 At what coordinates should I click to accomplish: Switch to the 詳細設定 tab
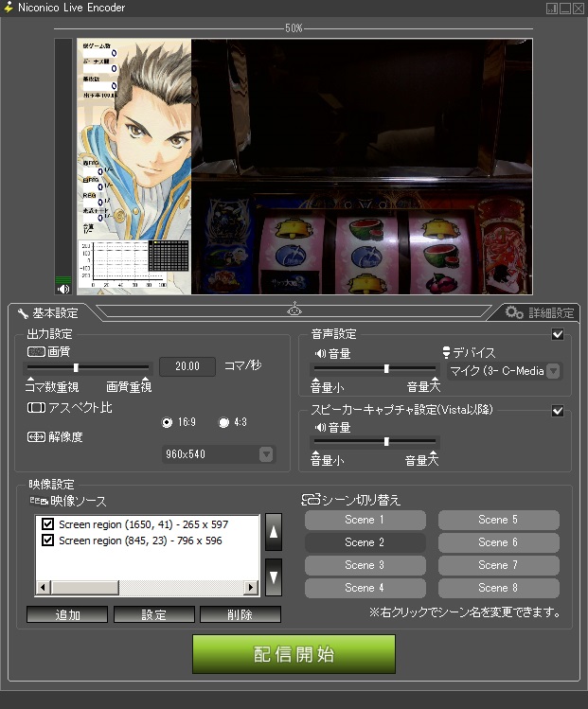pyautogui.click(x=539, y=312)
